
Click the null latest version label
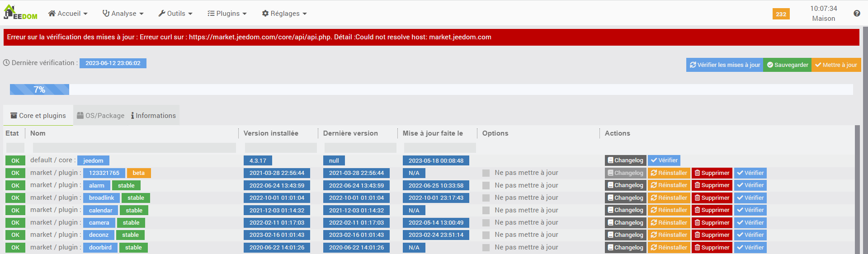pos(334,160)
